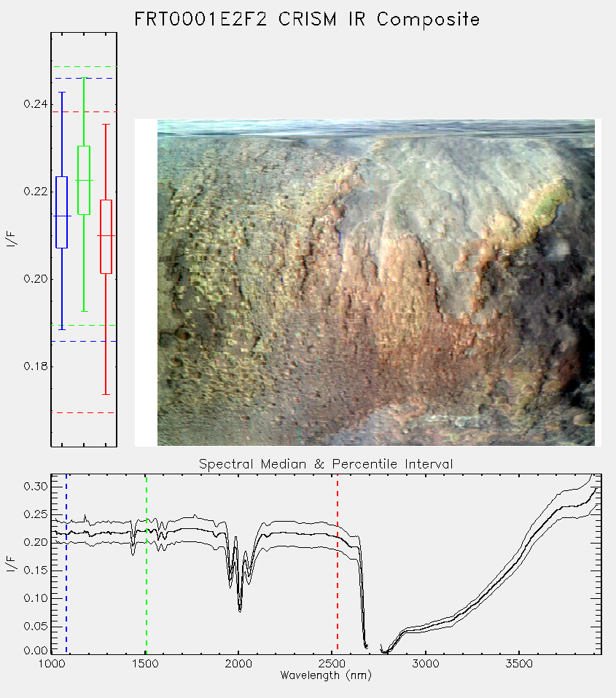Click the red dashed marker near 2500 nm
The width and height of the screenshot is (616, 698).
point(338,564)
